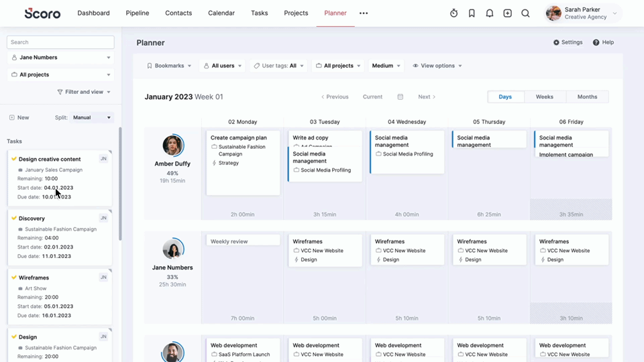The height and width of the screenshot is (362, 644).
Task: Go to the Pipeline menu
Action: coord(137,13)
